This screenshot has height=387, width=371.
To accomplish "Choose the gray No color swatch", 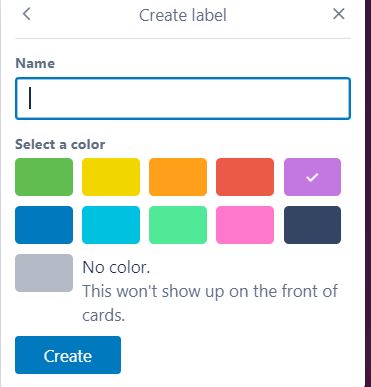I will pos(44,273).
